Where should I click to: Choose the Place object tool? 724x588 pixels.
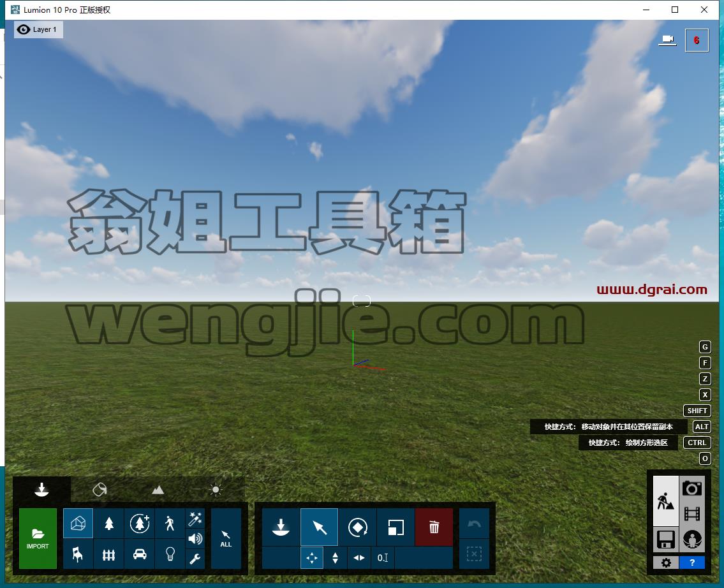pyautogui.click(x=281, y=527)
